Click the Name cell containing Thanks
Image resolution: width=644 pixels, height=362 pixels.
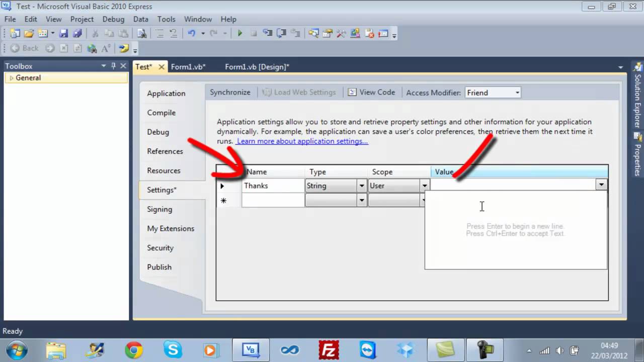click(x=273, y=186)
